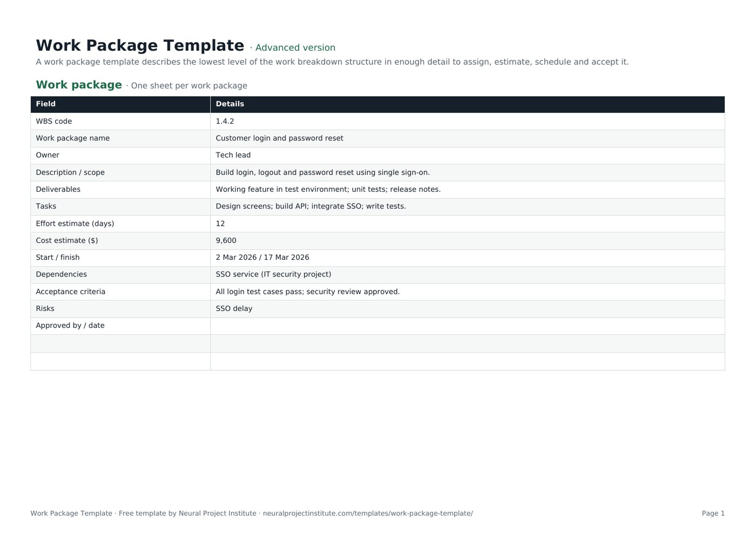Screen dimensions: 756x534
Task: Select the "Start / finish" field cell
Action: (120, 258)
